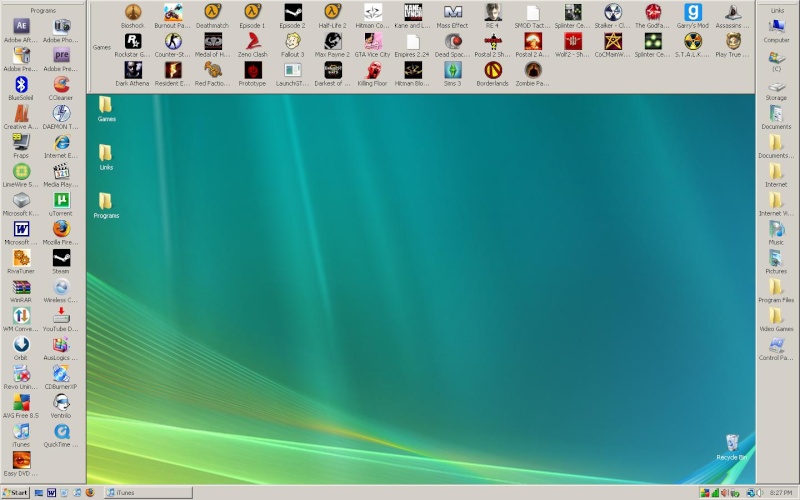Launch CCleaner
This screenshot has width=800, height=500.
click(x=61, y=88)
